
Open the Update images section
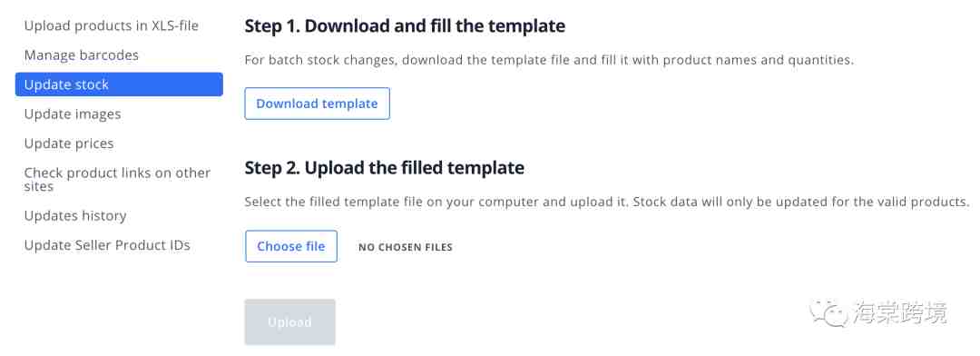pos(73,114)
